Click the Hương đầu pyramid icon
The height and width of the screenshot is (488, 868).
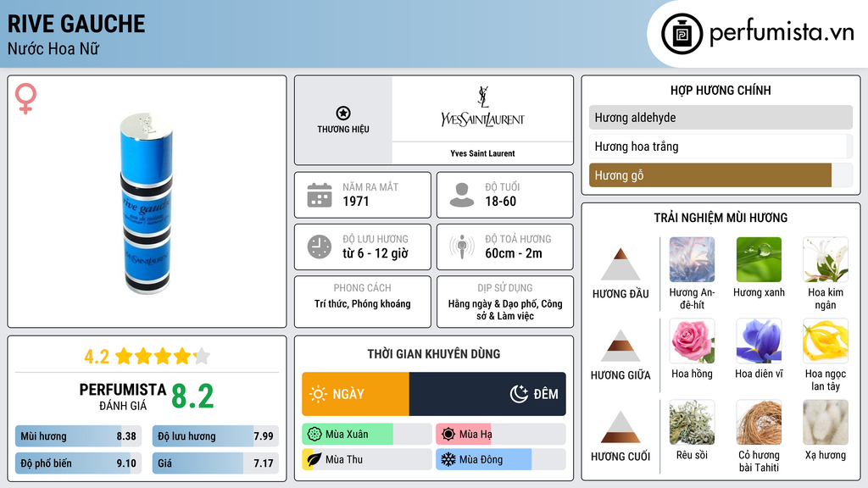point(620,264)
